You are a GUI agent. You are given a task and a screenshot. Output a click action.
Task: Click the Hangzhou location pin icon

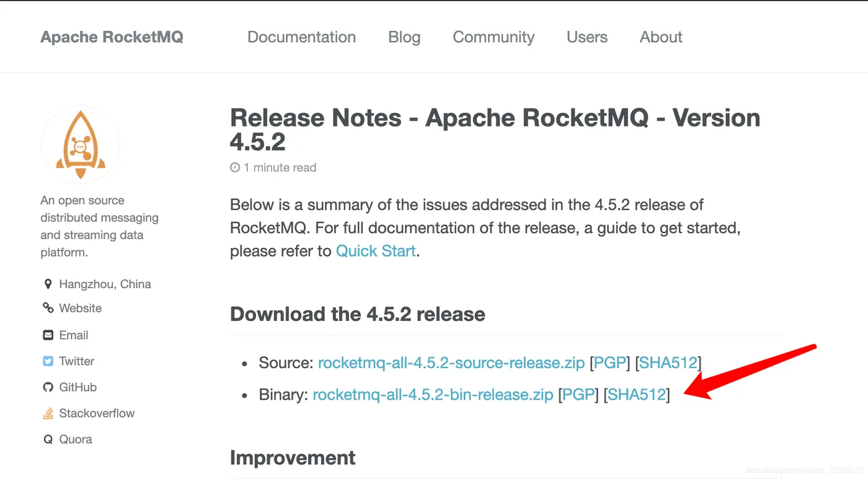coord(48,284)
